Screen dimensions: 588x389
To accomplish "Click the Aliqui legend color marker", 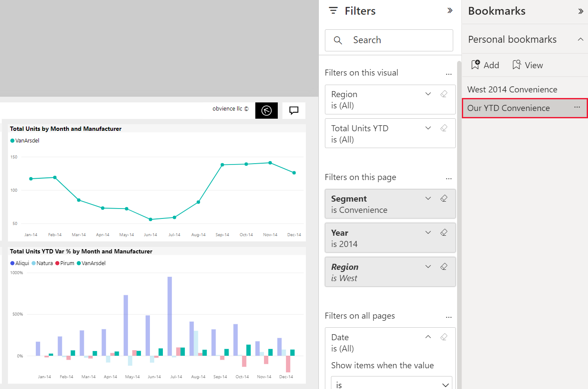I will (13, 263).
